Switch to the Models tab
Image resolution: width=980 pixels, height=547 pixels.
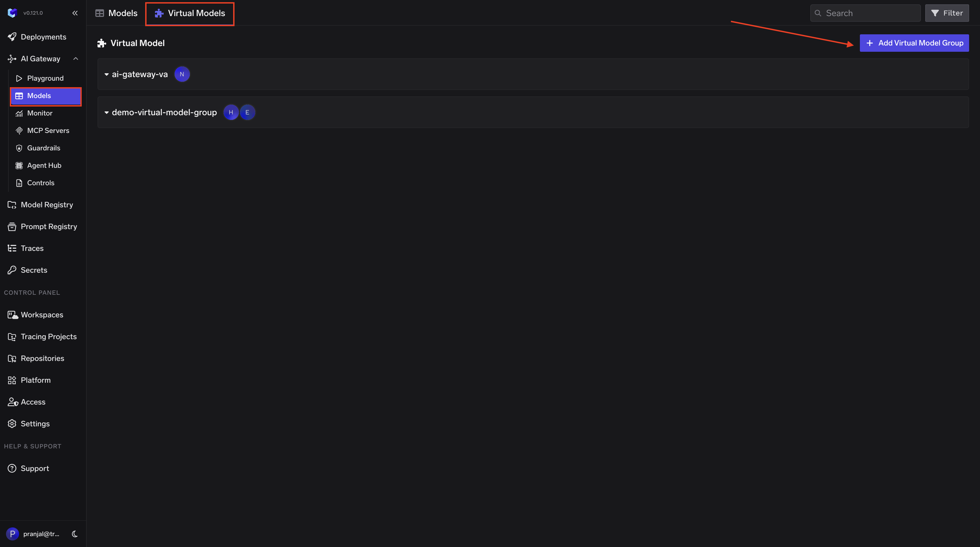tap(116, 13)
